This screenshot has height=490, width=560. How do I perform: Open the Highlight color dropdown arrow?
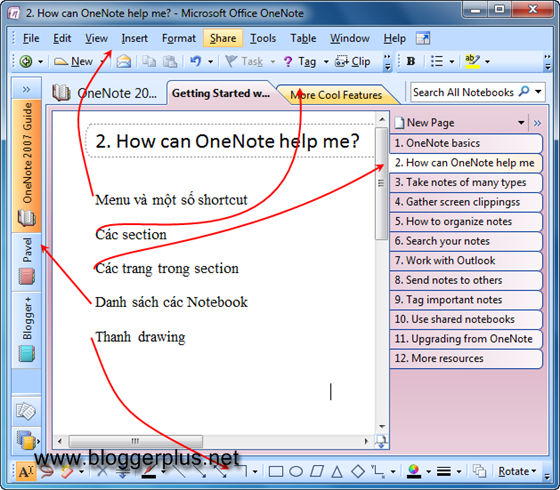pyautogui.click(x=487, y=62)
